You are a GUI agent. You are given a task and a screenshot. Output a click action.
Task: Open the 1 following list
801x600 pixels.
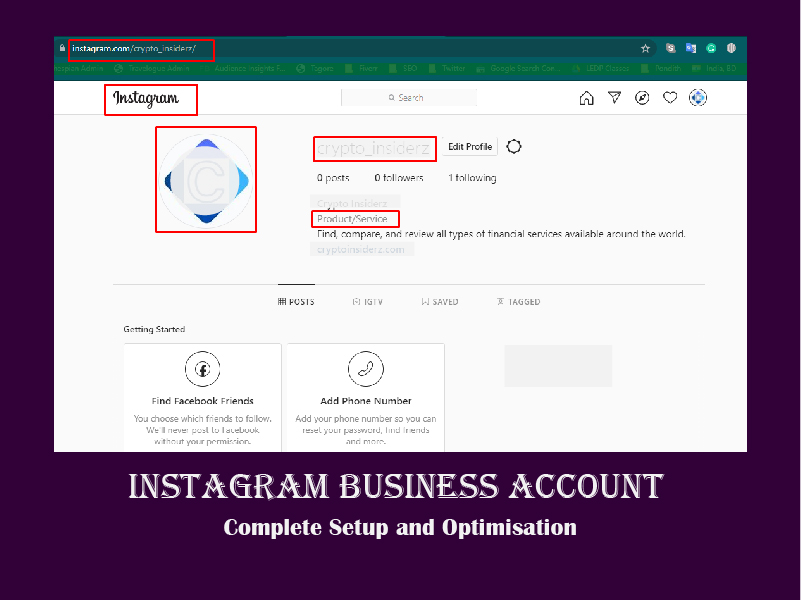pos(472,178)
